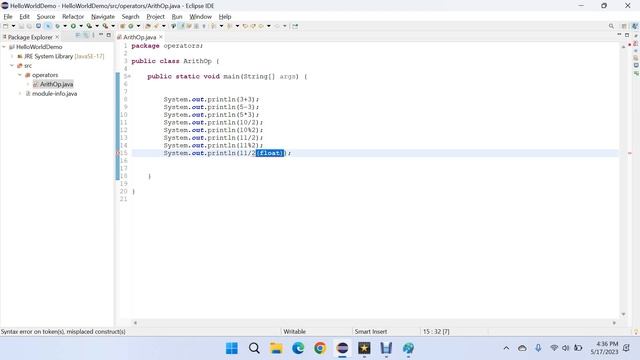Click the Back navigation history icon
The image size is (640, 360).
pyautogui.click(x=261, y=26)
